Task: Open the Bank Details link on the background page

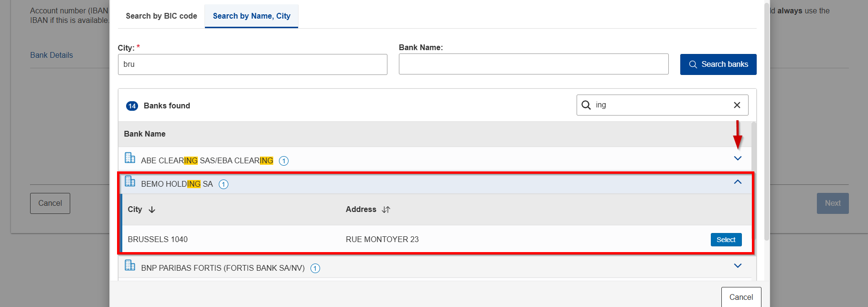Action: [52, 55]
